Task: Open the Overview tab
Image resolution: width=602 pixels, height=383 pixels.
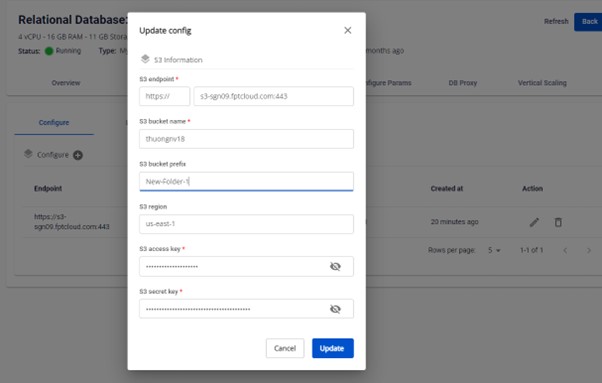Action: coord(66,83)
